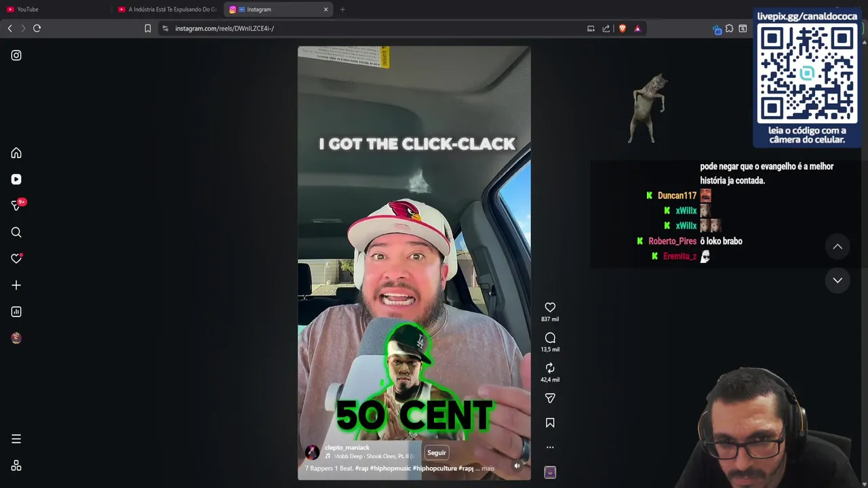The width and height of the screenshot is (868, 488).
Task: Open the blue extension with 40 badge
Action: (x=717, y=29)
